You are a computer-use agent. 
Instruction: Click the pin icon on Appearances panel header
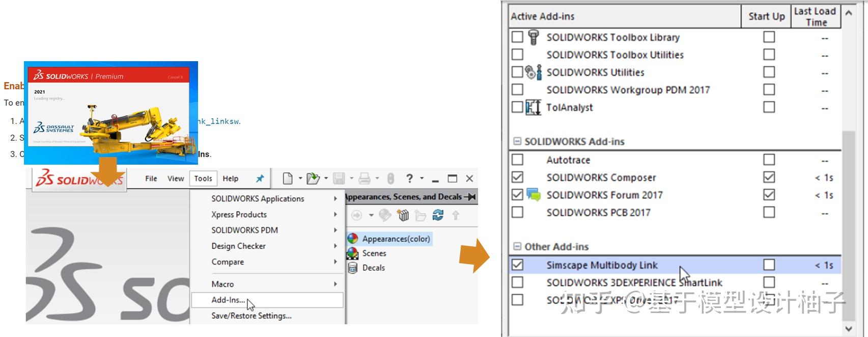pos(470,197)
